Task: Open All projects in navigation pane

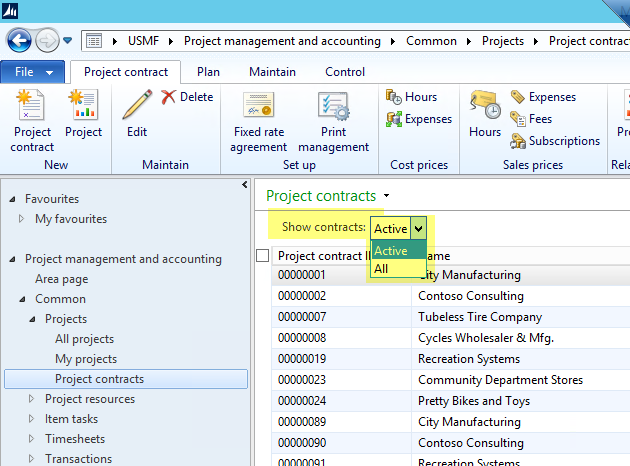Action: (x=84, y=339)
